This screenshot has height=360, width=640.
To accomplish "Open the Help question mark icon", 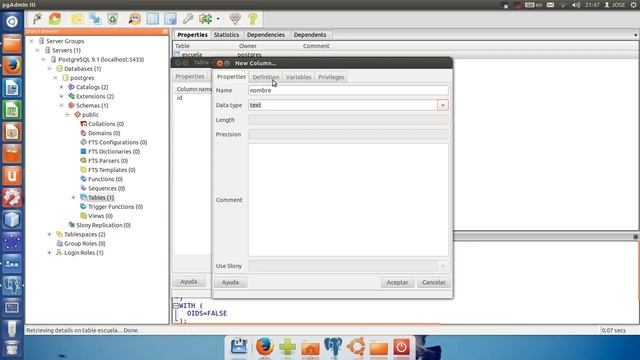I will [x=253, y=18].
